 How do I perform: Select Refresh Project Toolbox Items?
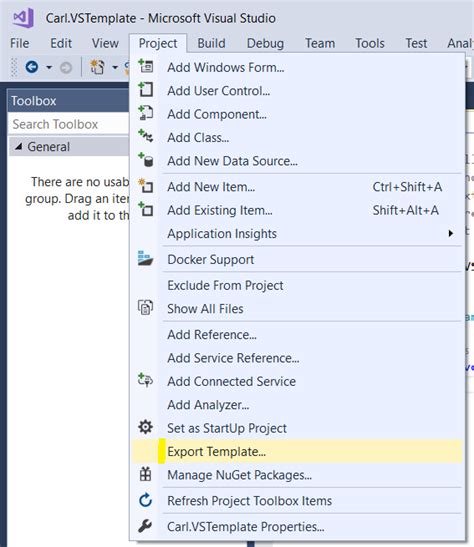[x=297, y=501]
